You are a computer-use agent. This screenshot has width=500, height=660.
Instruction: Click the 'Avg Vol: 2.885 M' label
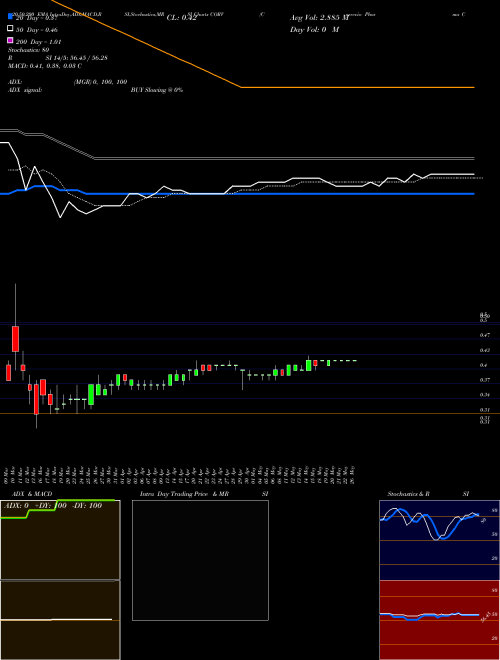pyautogui.click(x=319, y=18)
